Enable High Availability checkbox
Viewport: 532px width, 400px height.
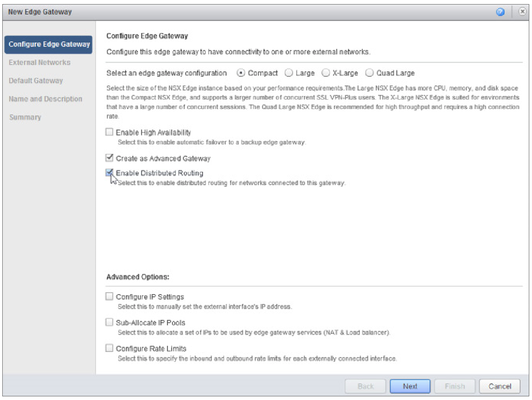[109, 132]
